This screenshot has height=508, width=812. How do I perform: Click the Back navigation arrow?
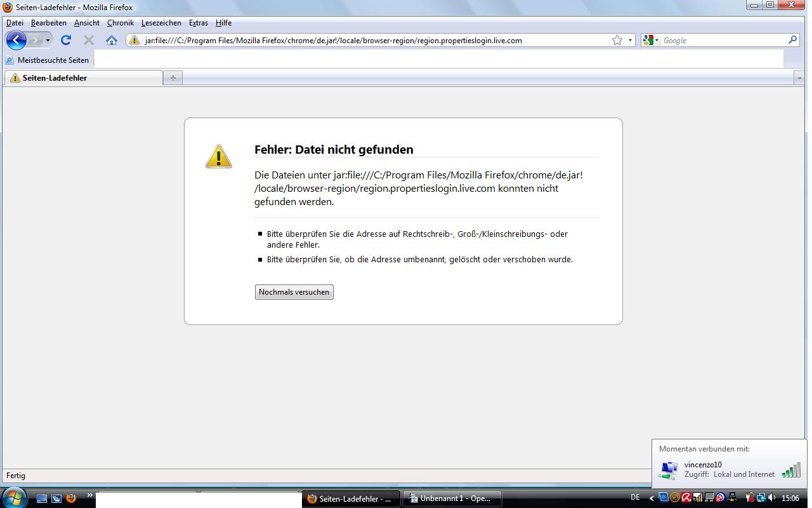(16, 40)
